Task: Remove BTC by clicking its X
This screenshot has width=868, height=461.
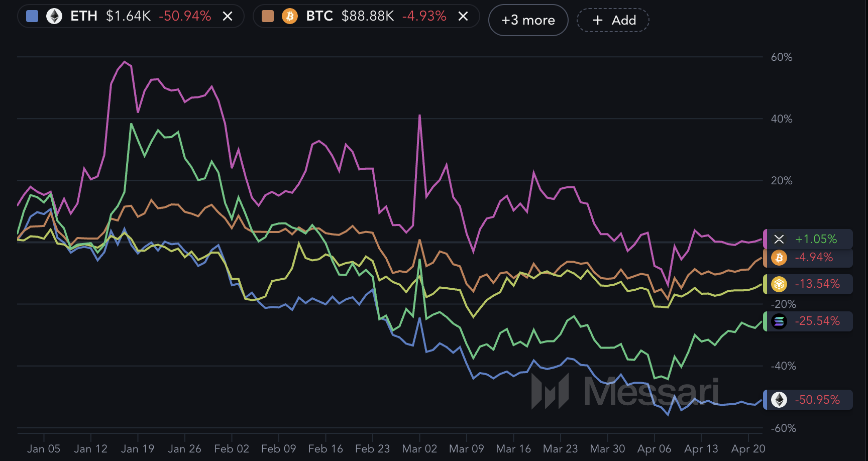Action: click(x=463, y=16)
